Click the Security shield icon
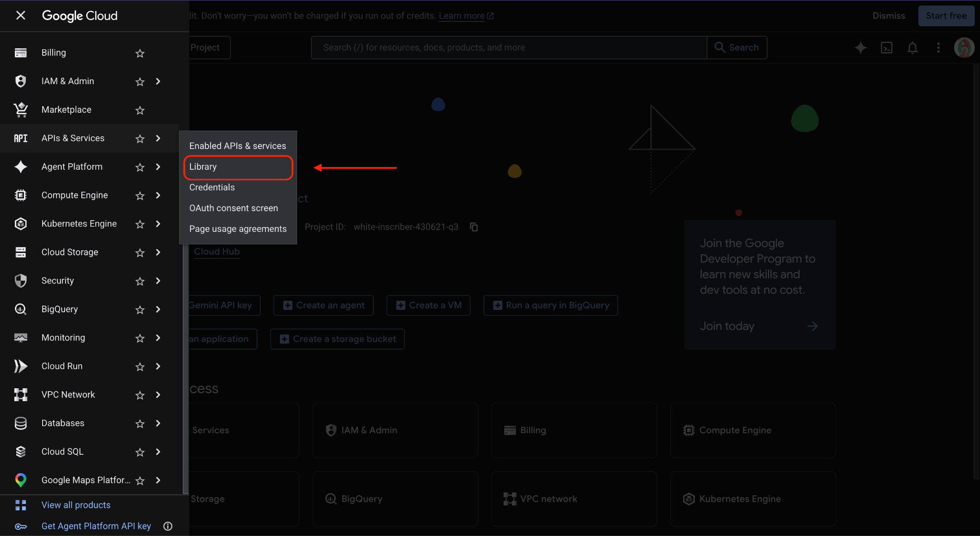 (x=21, y=281)
